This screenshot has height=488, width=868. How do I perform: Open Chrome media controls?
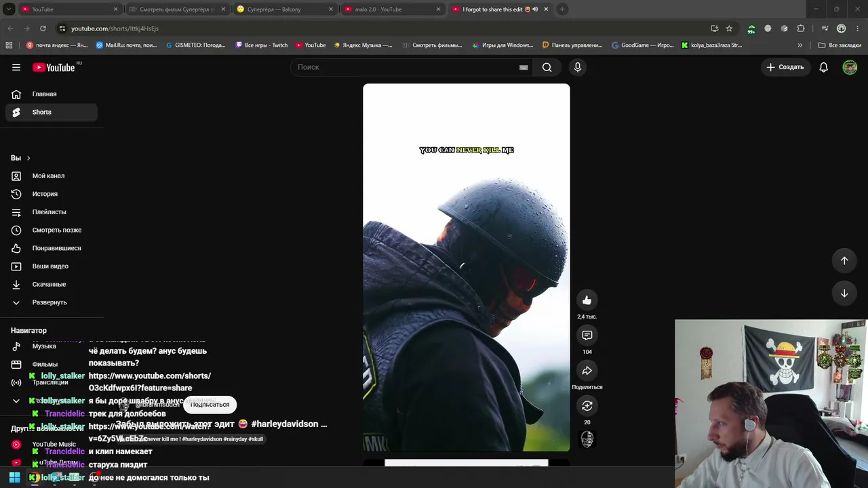(x=825, y=28)
